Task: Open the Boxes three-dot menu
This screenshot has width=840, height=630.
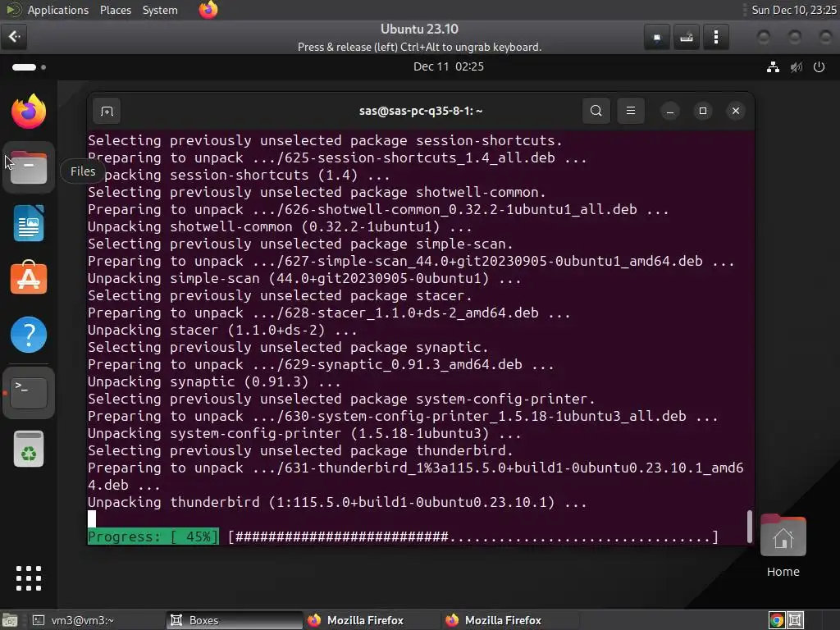Action: click(715, 38)
